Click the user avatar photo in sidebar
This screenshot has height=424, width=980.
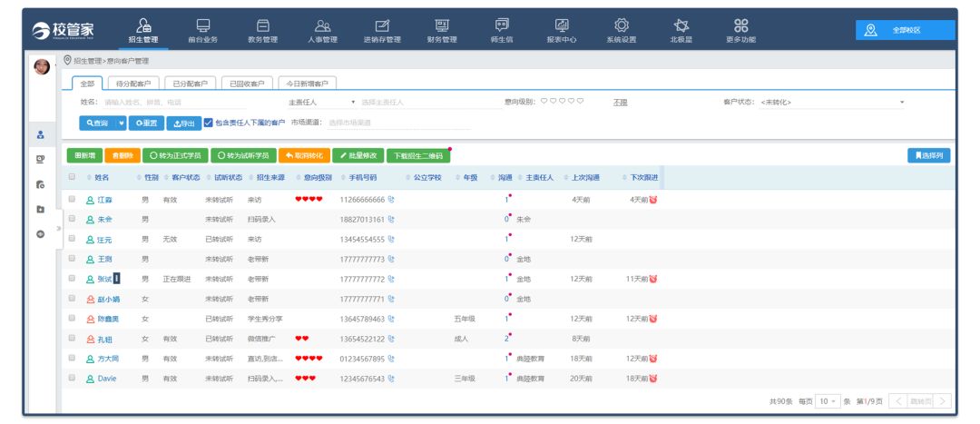click(42, 66)
